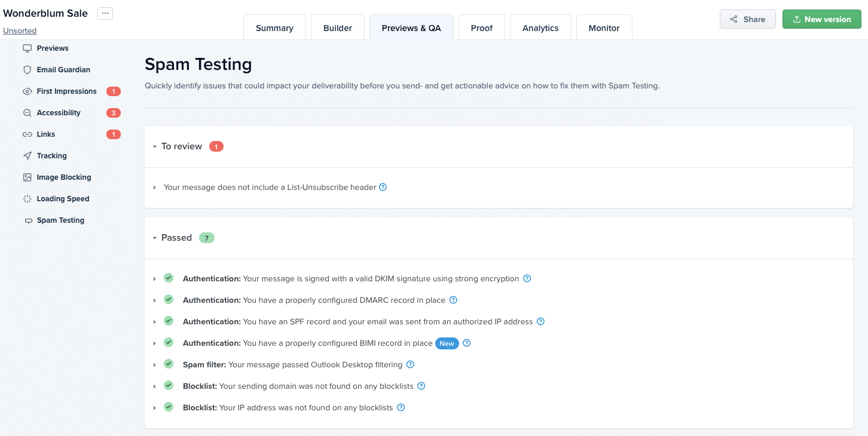
Task: Expand the DMARC record passed item
Action: tap(155, 300)
